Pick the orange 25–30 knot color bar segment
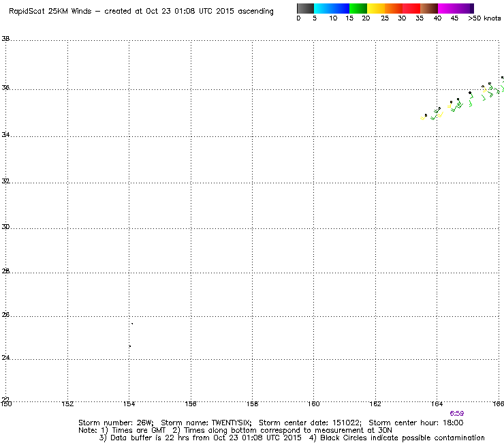Image resolution: width=504 pixels, height=443 pixels. pos(394,8)
